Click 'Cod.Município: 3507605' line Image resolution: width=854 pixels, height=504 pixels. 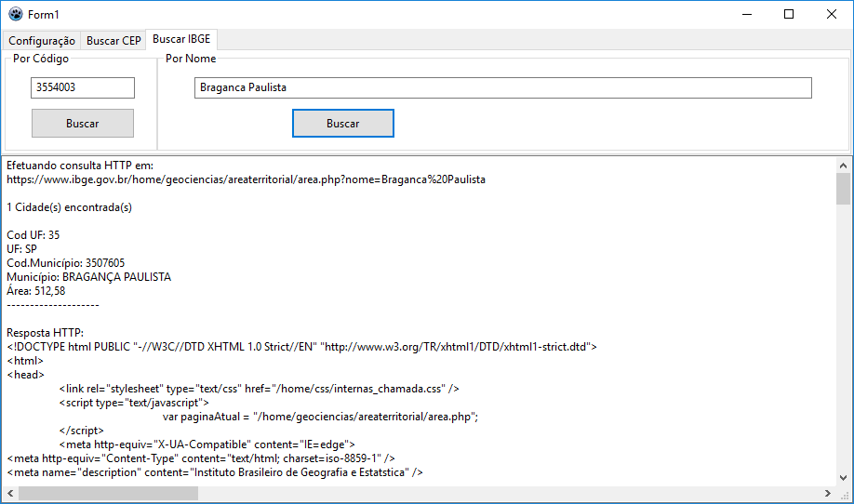click(65, 263)
